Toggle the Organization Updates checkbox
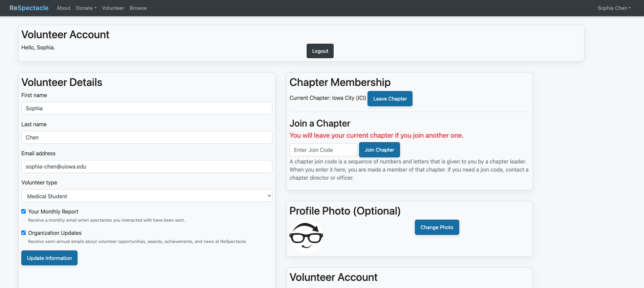 (x=24, y=233)
